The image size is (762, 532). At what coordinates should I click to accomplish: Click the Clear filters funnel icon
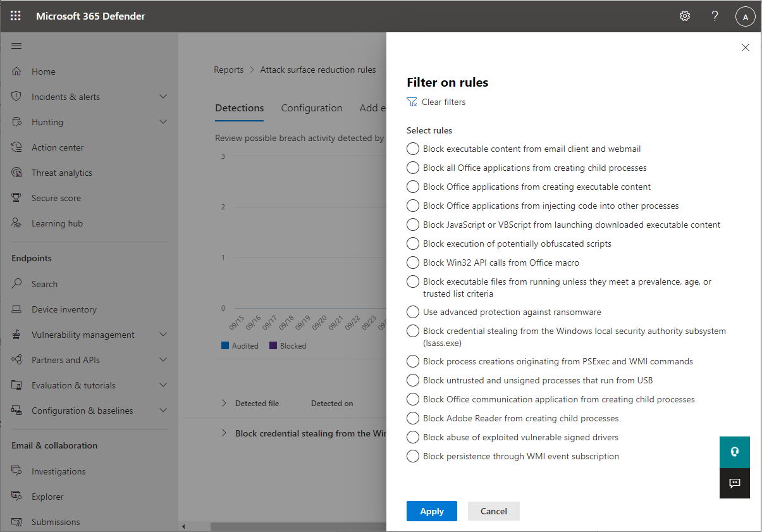coord(412,102)
